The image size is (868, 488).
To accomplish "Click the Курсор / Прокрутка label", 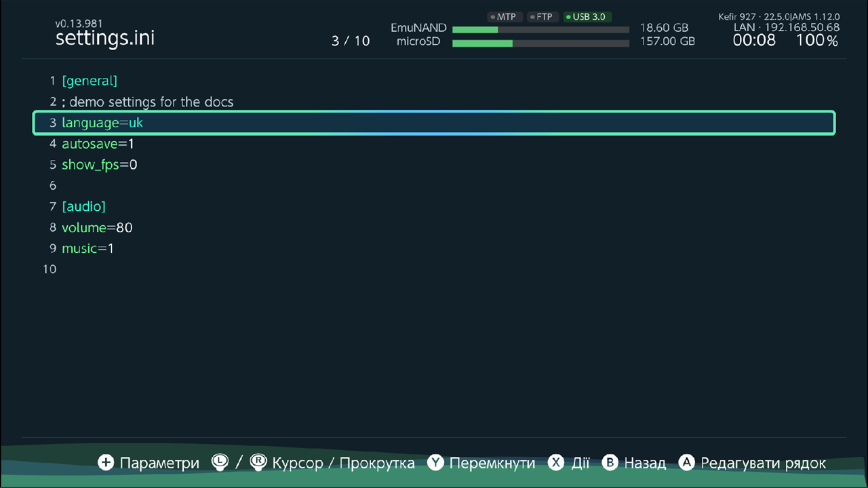I will (x=343, y=464).
